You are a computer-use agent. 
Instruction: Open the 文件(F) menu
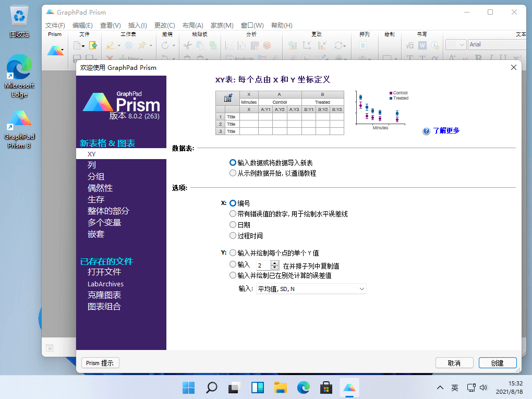[55, 26]
